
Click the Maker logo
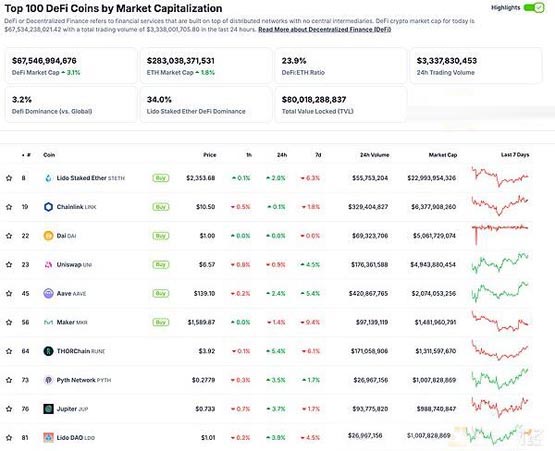click(48, 322)
